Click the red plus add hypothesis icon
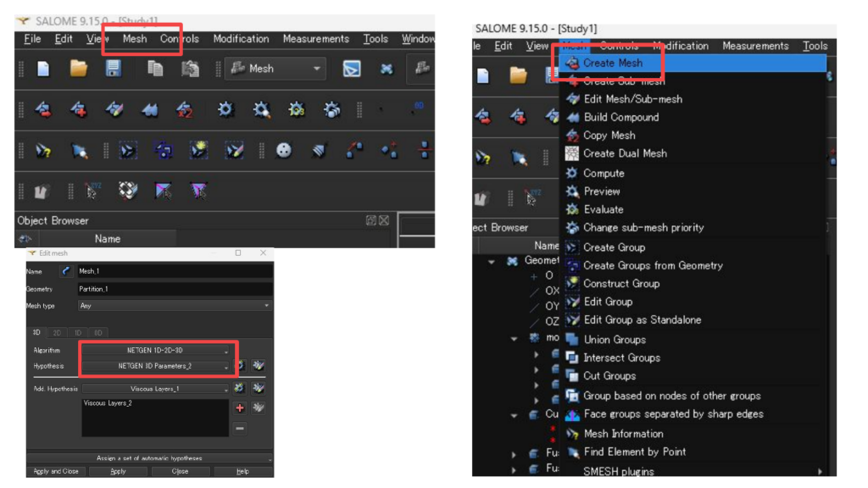This screenshot has width=868, height=488. pyautogui.click(x=240, y=408)
